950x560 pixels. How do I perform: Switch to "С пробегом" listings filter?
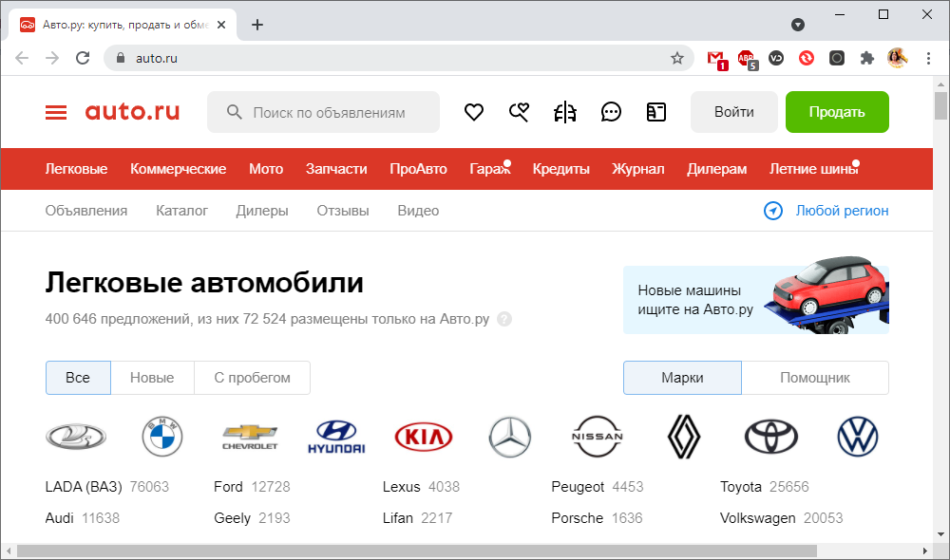pyautogui.click(x=252, y=378)
